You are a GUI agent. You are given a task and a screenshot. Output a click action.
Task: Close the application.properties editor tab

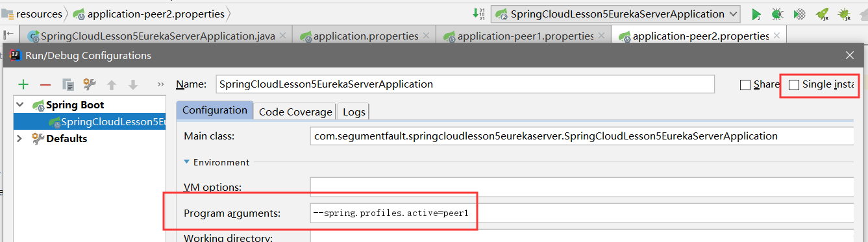coord(427,36)
